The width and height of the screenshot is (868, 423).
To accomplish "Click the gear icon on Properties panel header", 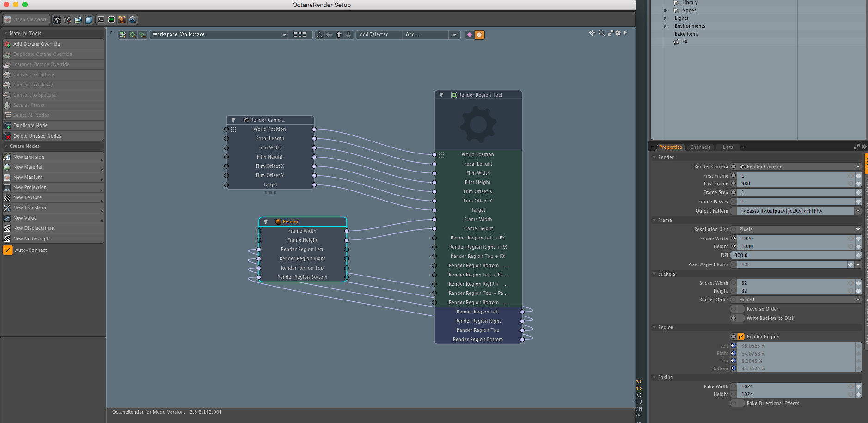I will 864,147.
